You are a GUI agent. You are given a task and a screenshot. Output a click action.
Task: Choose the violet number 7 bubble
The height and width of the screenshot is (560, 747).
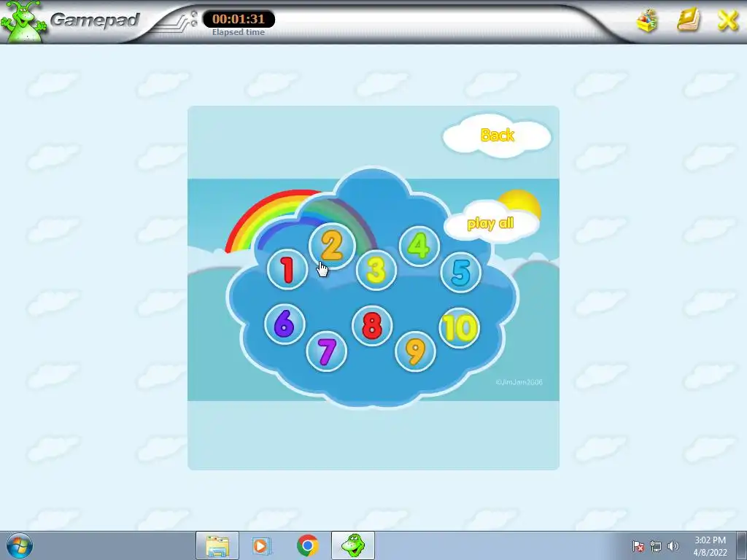coord(327,351)
